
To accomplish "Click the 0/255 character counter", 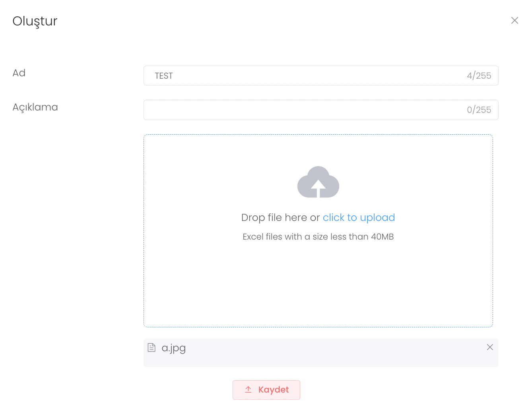I will click(x=479, y=110).
